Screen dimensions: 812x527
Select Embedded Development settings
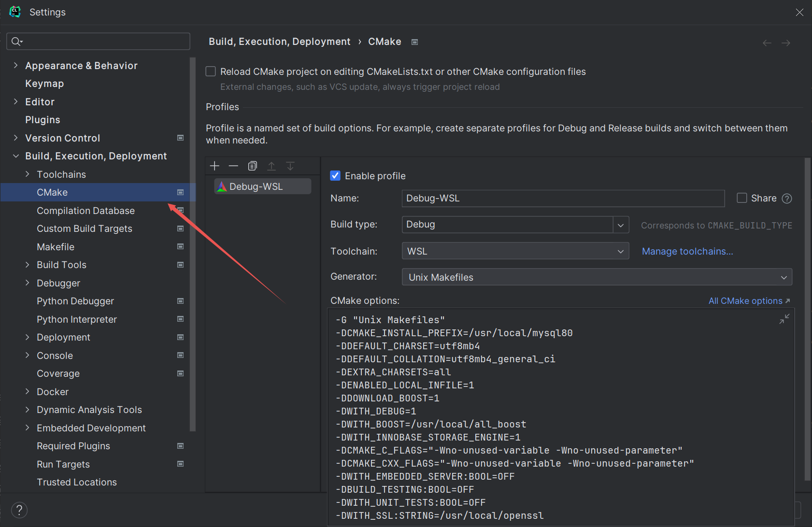[x=91, y=428]
